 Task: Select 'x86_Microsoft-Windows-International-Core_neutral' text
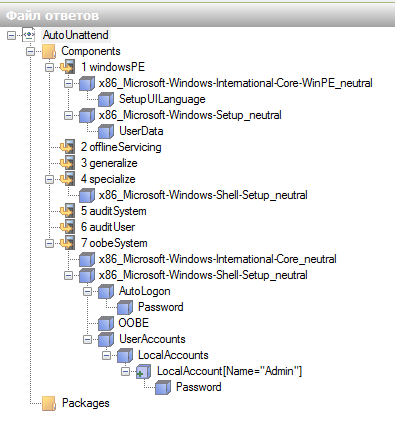[x=218, y=259]
